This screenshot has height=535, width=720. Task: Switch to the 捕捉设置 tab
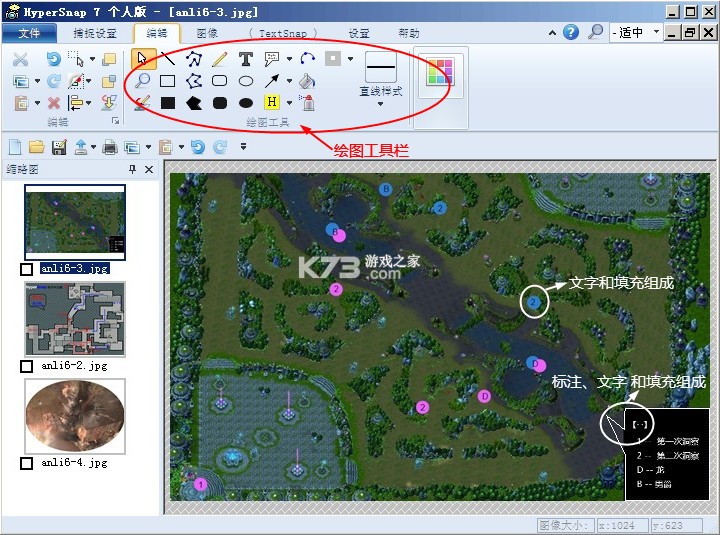point(95,33)
